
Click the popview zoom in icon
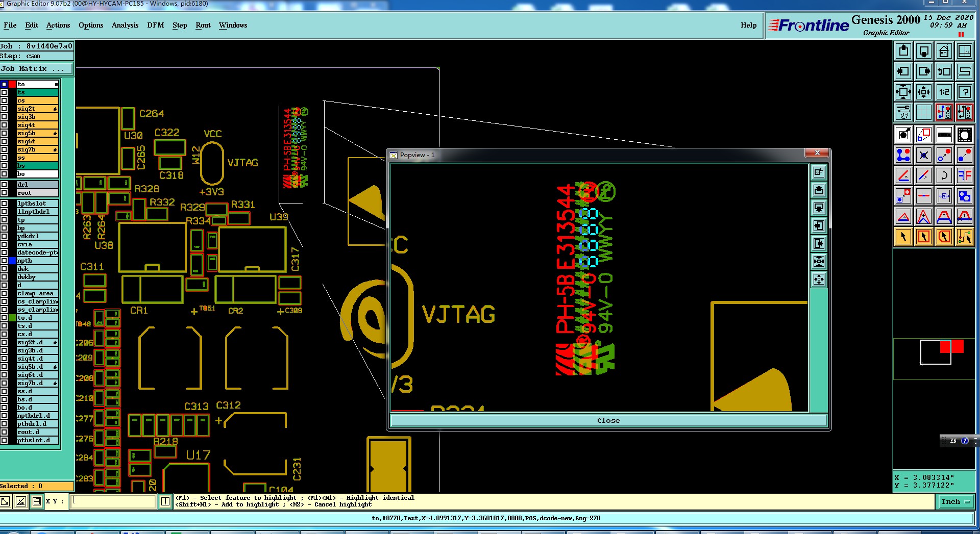pos(819,262)
